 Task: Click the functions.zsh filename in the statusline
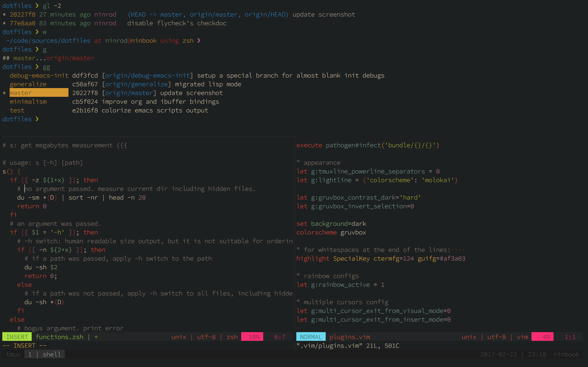tap(59, 337)
